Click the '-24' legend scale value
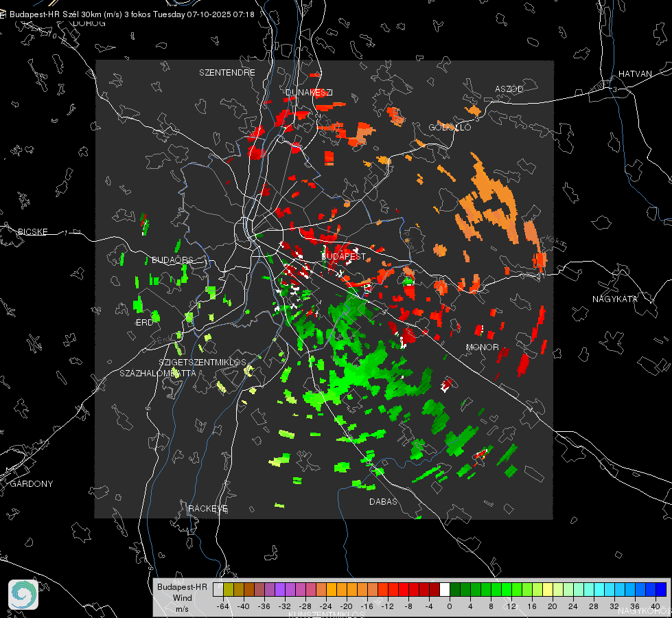The image size is (672, 618). pyautogui.click(x=326, y=606)
